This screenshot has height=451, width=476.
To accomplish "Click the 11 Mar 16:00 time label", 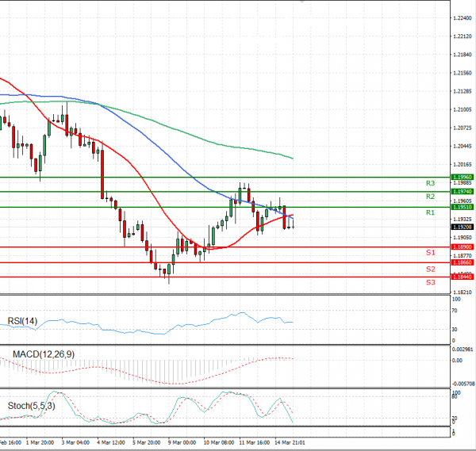I will 254,442.
